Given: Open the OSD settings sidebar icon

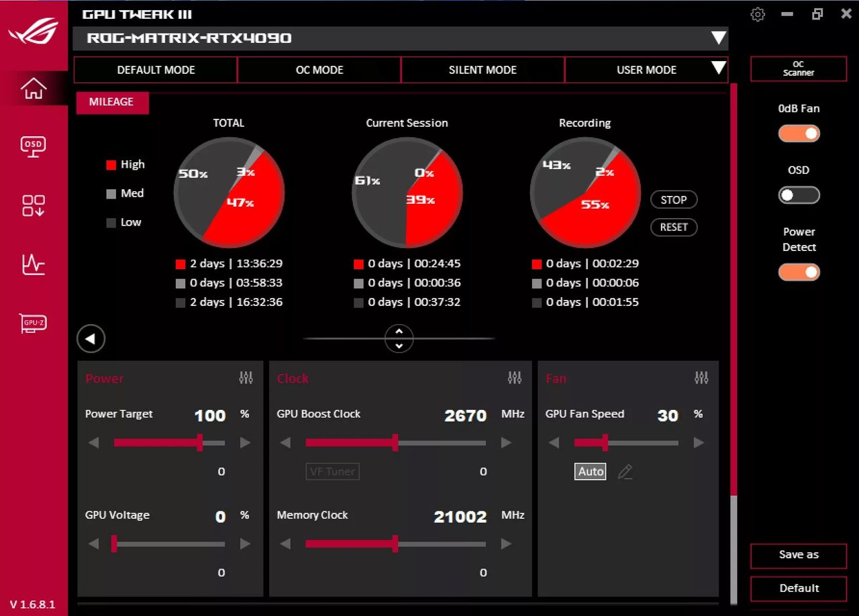Looking at the screenshot, I should [x=33, y=146].
